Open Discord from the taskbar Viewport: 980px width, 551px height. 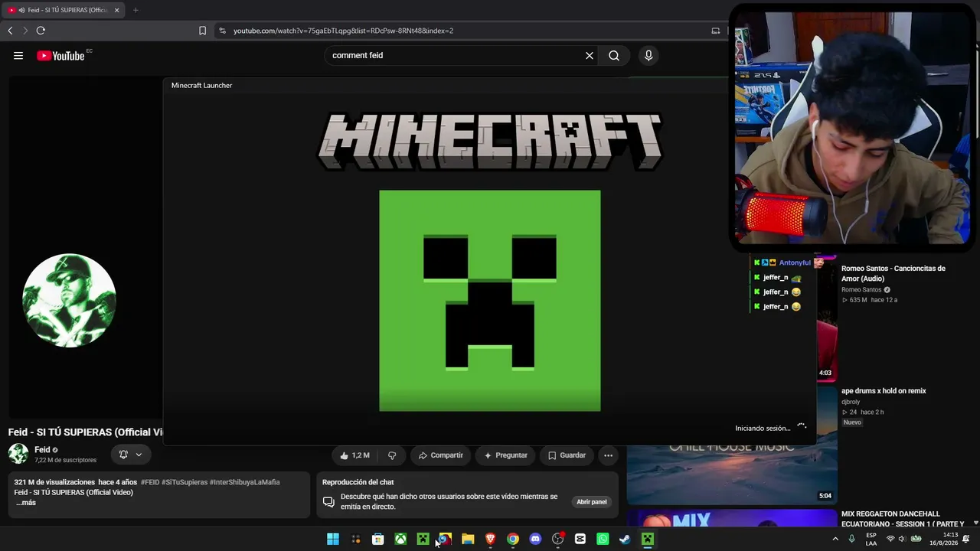click(x=535, y=539)
